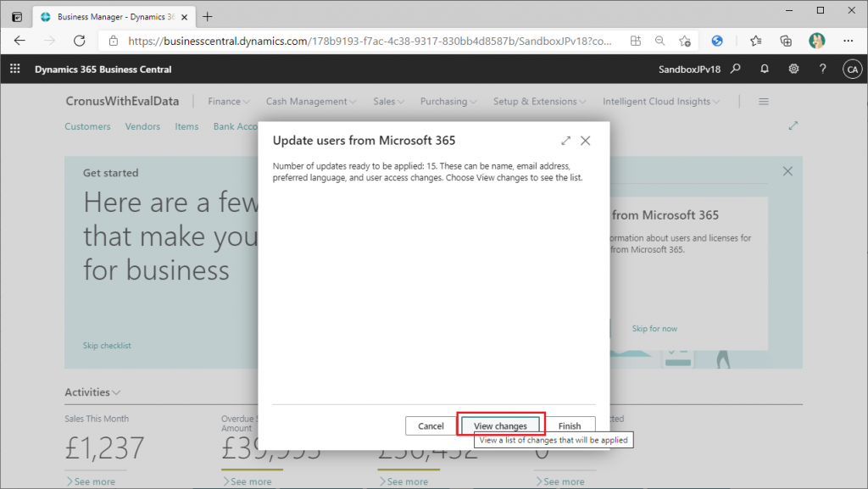Open the installed apps icon in address bar
The image size is (868, 489).
pos(636,41)
